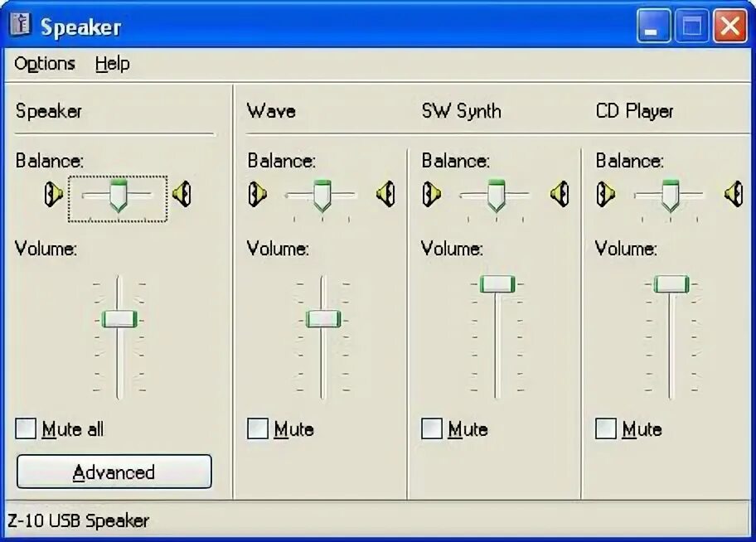Click the CD Player column heading
Image resolution: width=756 pixels, height=542 pixels.
tap(634, 111)
